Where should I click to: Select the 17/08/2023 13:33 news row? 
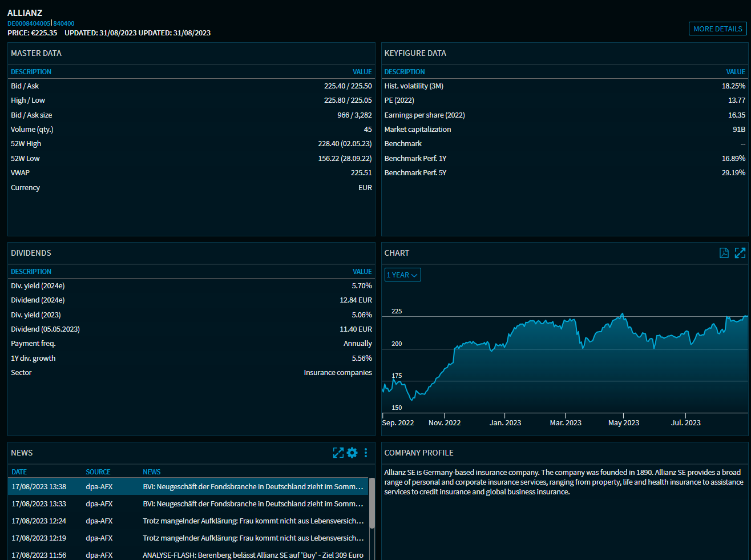(188, 504)
